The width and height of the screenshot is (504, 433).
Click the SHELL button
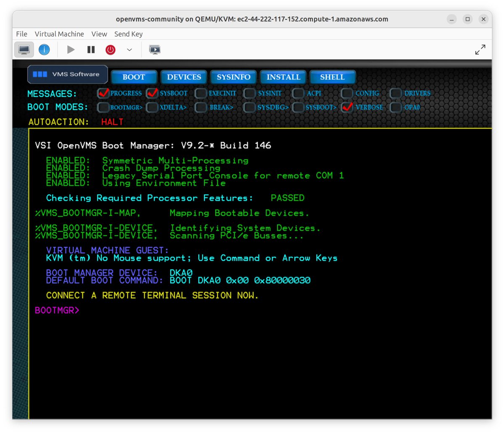(332, 77)
